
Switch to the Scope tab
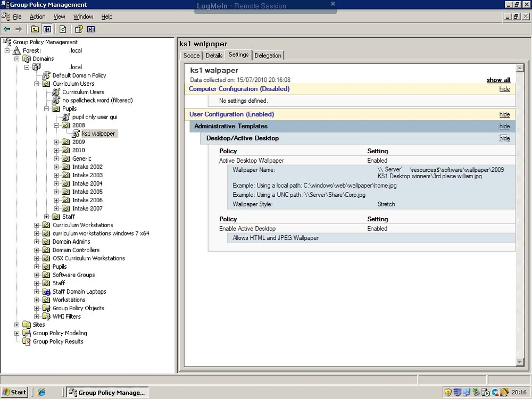click(192, 56)
